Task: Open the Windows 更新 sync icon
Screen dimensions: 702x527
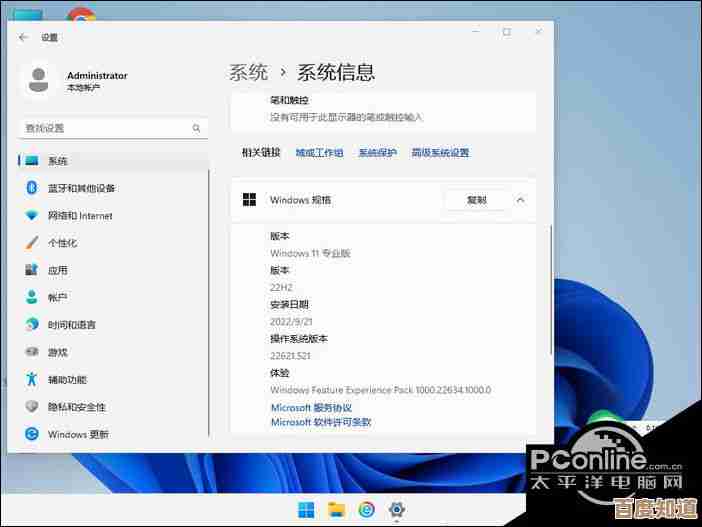Action: tap(32, 434)
